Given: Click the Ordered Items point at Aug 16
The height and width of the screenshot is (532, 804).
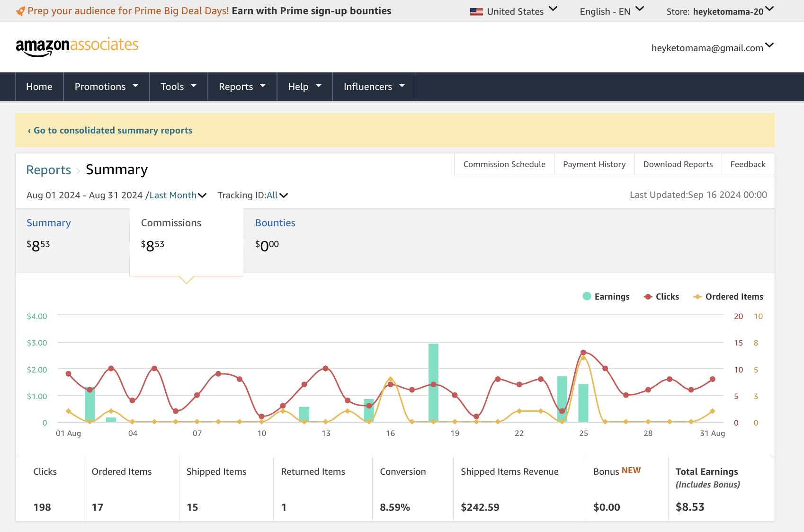Looking at the screenshot, I should click(390, 379).
